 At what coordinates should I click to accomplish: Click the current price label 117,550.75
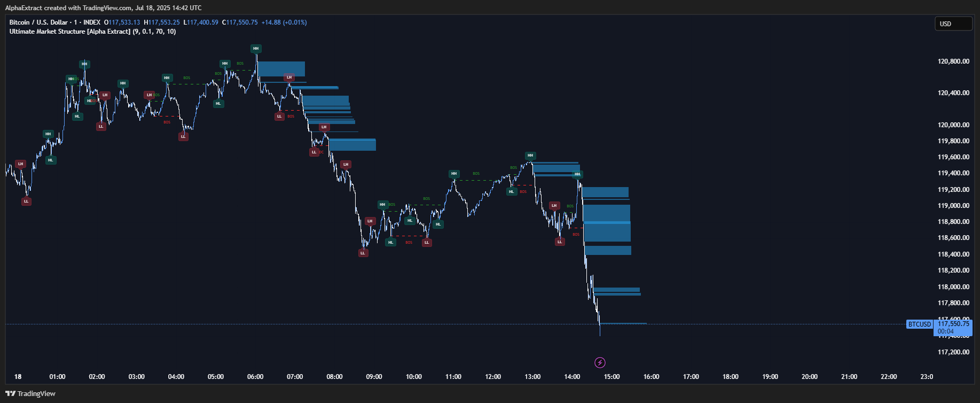(953, 324)
